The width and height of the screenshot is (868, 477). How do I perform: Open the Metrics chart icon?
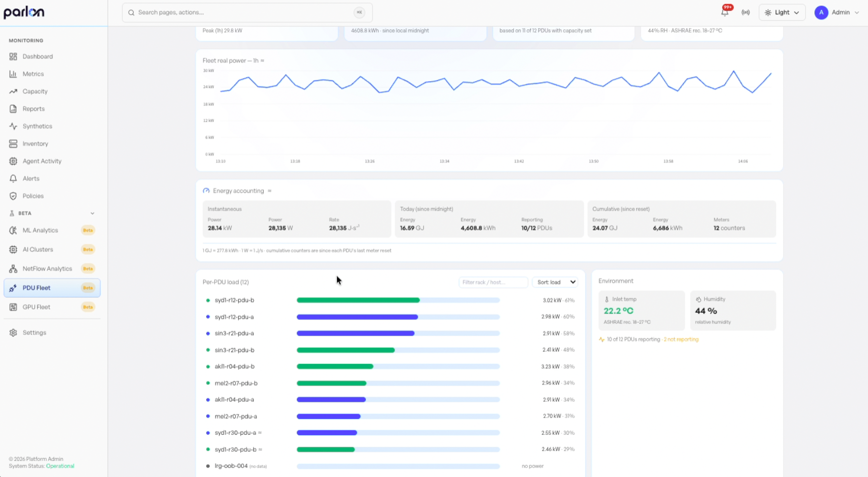[13, 74]
